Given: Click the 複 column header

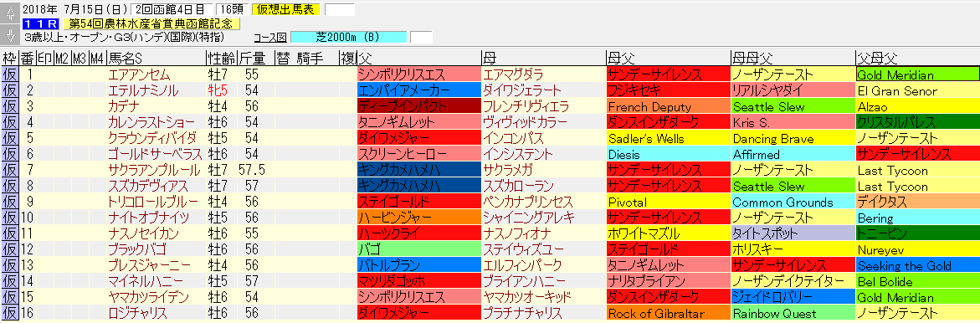Looking at the screenshot, I should 348,59.
